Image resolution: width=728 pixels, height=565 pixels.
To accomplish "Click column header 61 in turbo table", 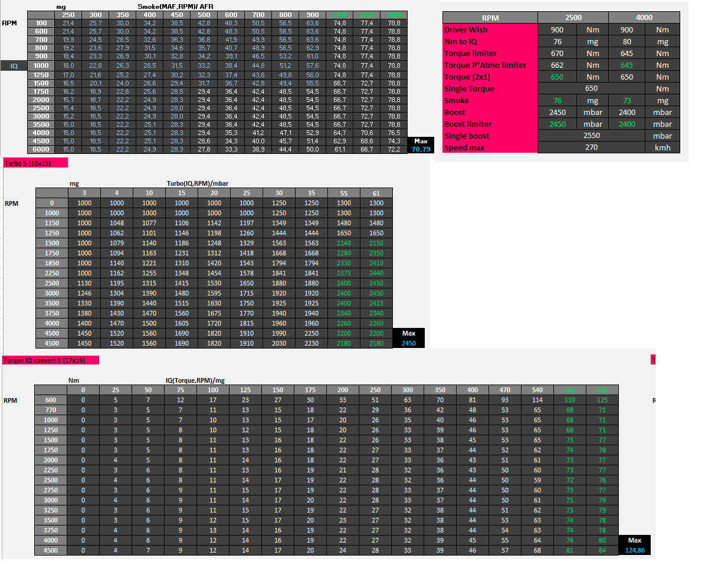I will click(376, 193).
